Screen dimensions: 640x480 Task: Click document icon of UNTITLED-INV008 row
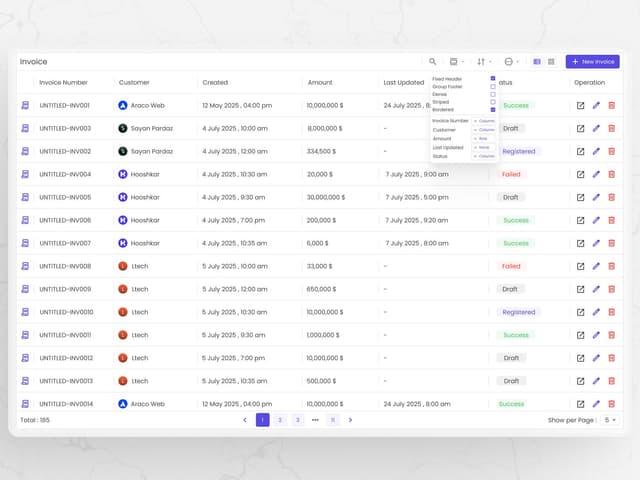25,266
